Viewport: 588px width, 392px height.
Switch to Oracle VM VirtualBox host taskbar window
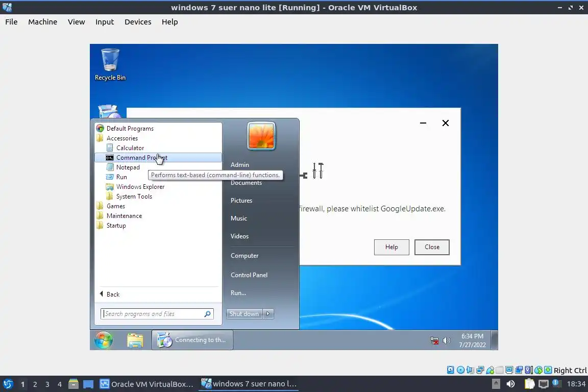coord(146,384)
